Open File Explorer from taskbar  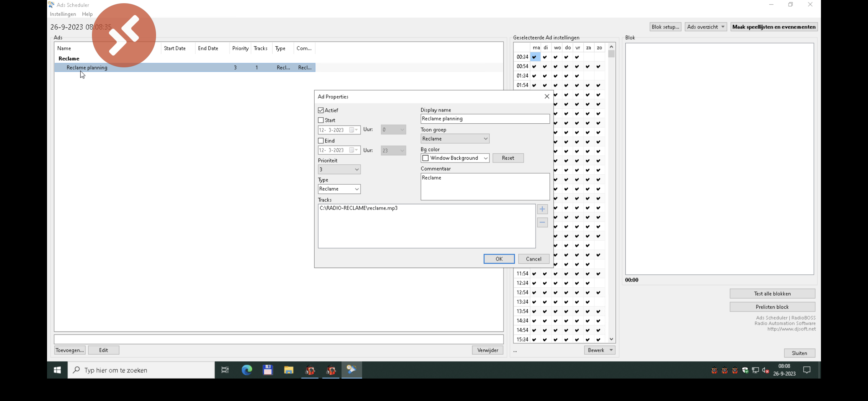click(289, 370)
